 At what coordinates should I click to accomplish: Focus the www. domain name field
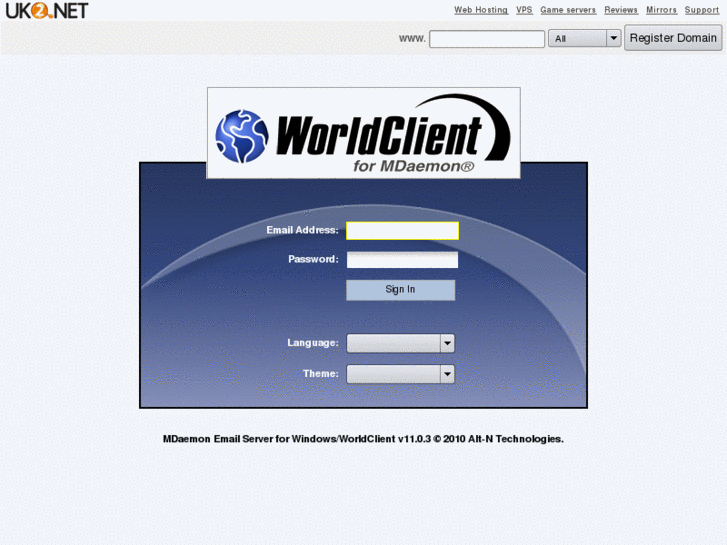[x=487, y=38]
